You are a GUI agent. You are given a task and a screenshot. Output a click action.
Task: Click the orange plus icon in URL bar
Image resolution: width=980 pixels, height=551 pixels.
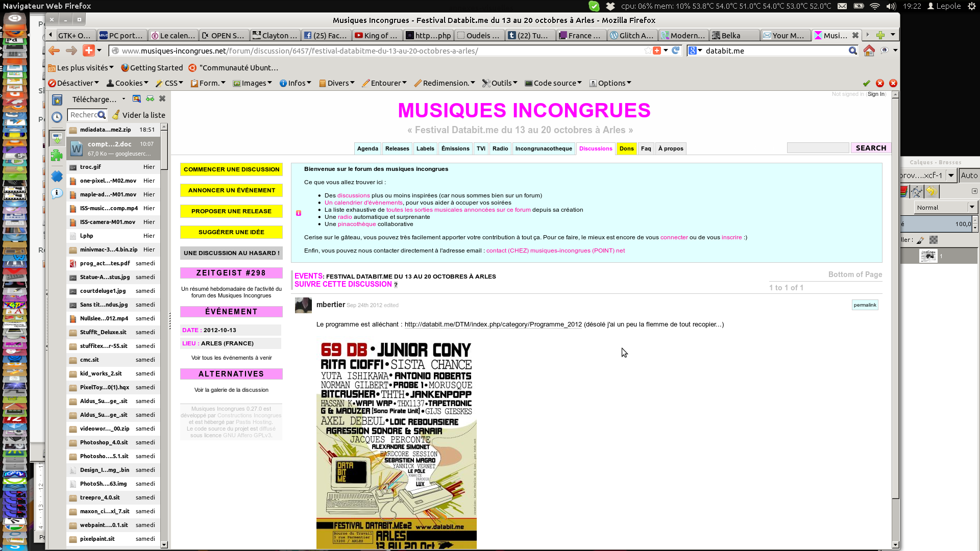point(657,51)
